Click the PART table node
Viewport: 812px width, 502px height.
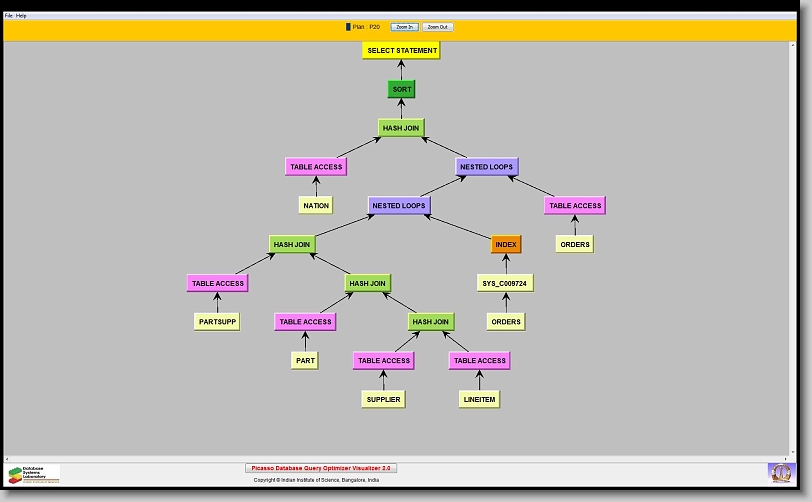click(x=305, y=361)
